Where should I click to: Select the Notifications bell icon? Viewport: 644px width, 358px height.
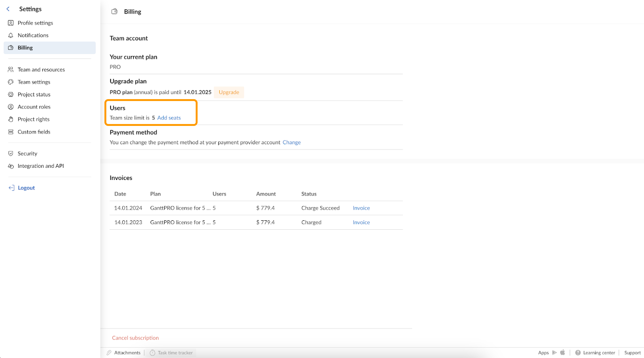(x=11, y=35)
